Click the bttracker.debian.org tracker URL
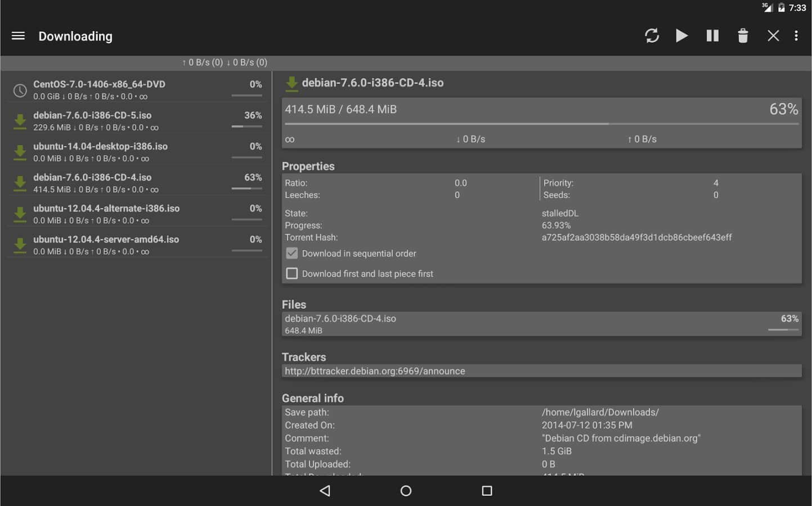Image resolution: width=812 pixels, height=506 pixels. (375, 371)
